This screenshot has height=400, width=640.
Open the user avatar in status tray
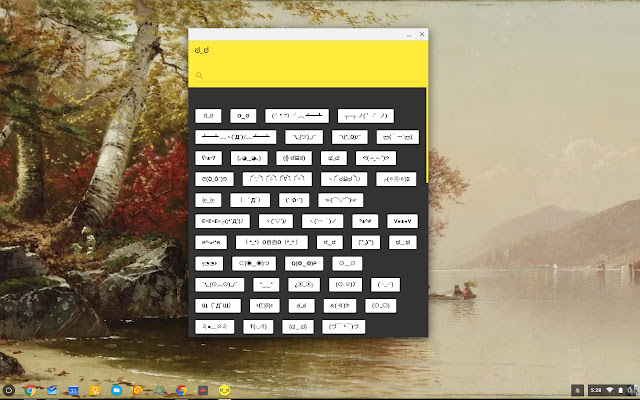point(632,390)
